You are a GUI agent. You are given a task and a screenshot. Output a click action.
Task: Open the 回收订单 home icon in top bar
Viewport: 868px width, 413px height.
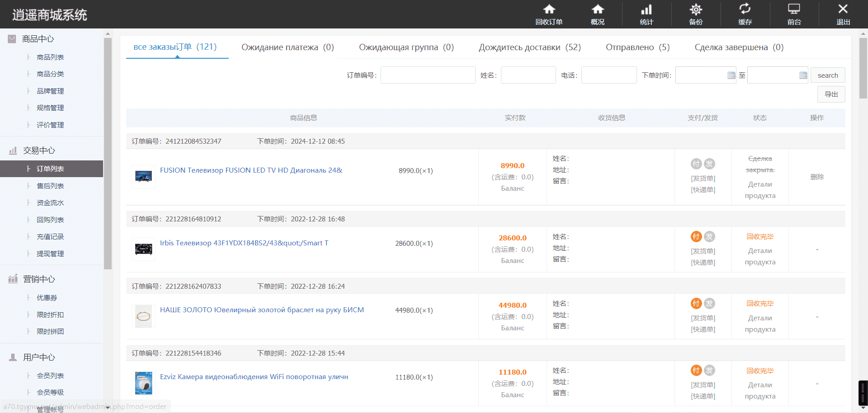pos(549,9)
